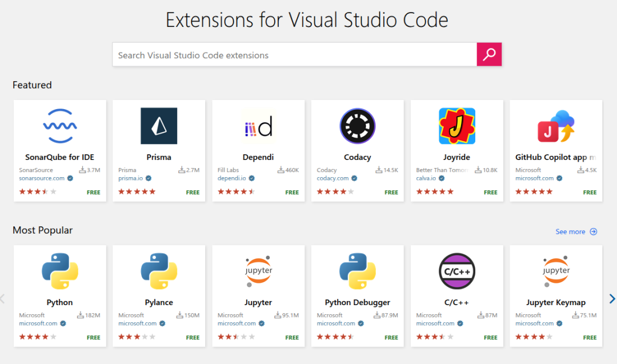This screenshot has height=364, width=617.
Task: Select the Jupyter extension title
Action: pos(258,303)
